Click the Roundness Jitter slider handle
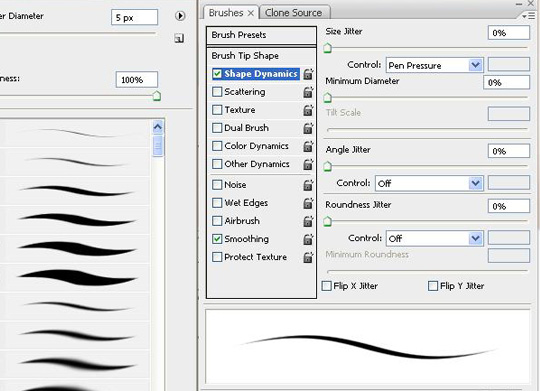Viewport: 540px width, 391px height. coord(328,222)
